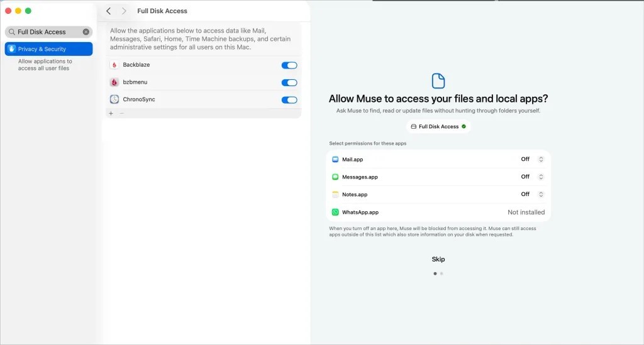Viewport: 644px width, 345px height.
Task: Click the Messages.app row label
Action: pos(360,177)
